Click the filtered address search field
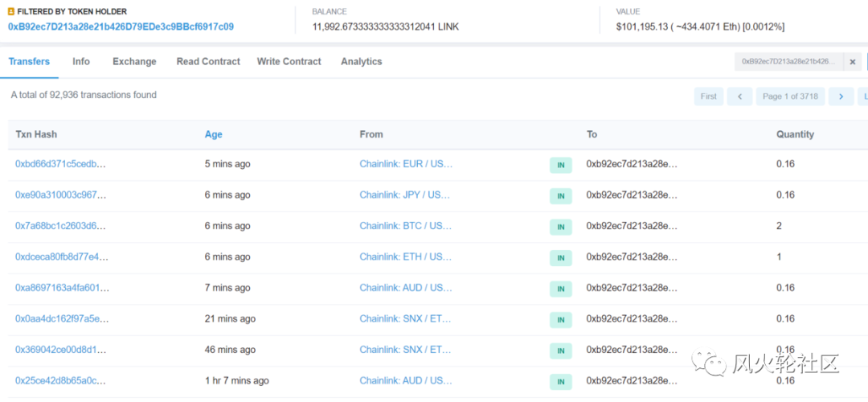Viewport: 868px width, 402px height. [789, 61]
